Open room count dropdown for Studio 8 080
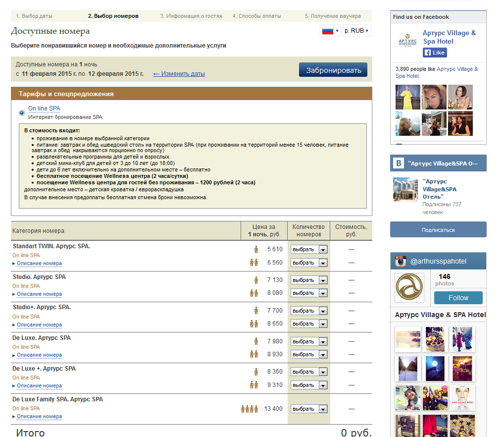The image size is (504, 437). pyautogui.click(x=309, y=293)
